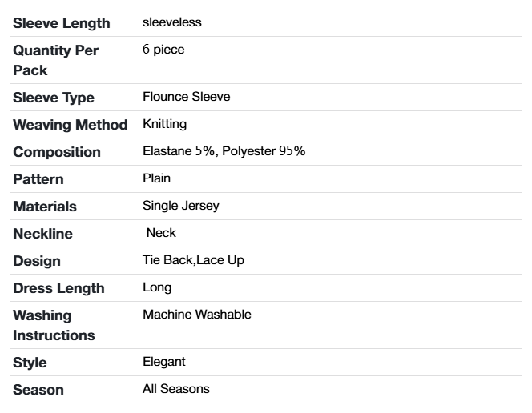This screenshot has width=532, height=413.
Task: Click the 'Dress Length' label
Action: click(x=58, y=288)
